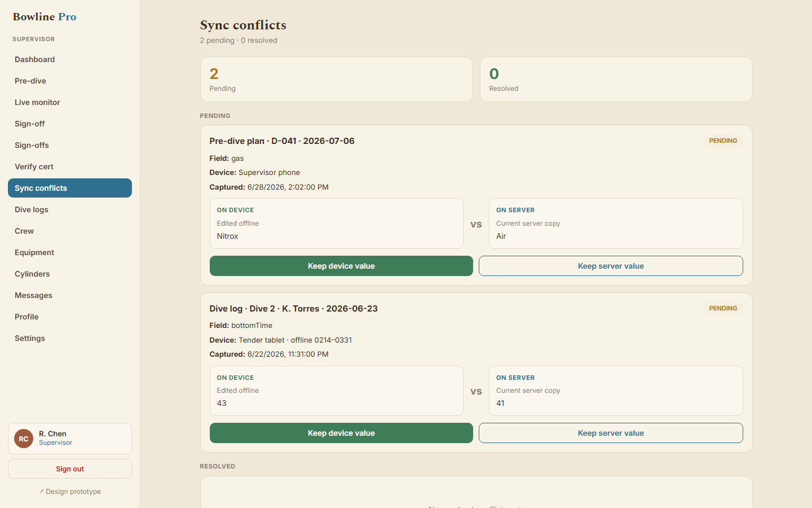The image size is (812, 508).
Task: Open the Equipment section
Action: tap(70, 252)
